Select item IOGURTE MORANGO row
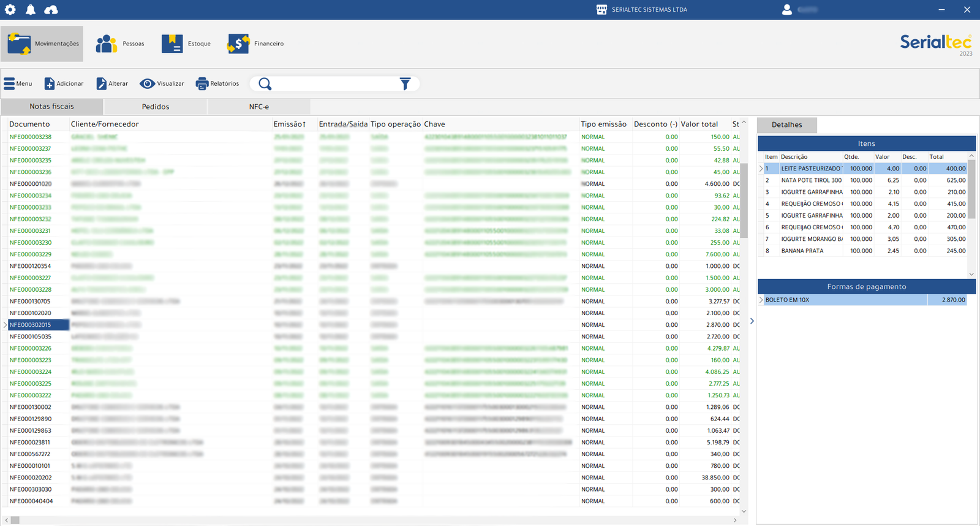Screen dimensions: 980x526 (x=865, y=239)
